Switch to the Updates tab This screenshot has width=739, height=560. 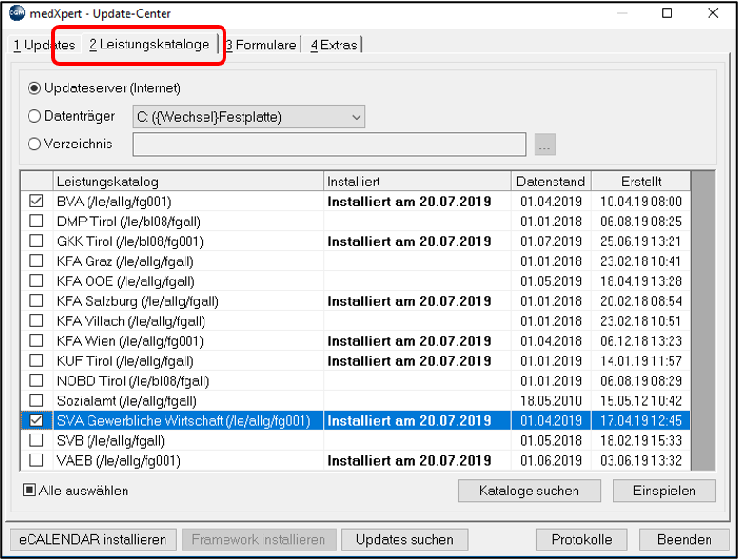tap(45, 46)
